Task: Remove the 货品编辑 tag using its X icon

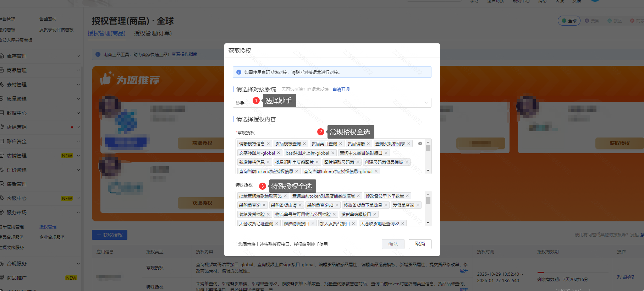Action: tap(368, 144)
